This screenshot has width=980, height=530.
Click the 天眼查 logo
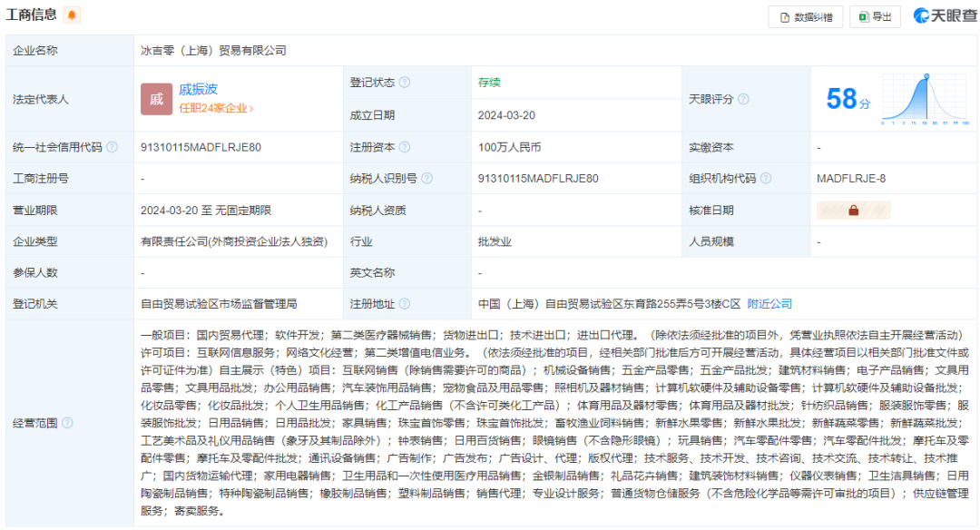[x=941, y=15]
